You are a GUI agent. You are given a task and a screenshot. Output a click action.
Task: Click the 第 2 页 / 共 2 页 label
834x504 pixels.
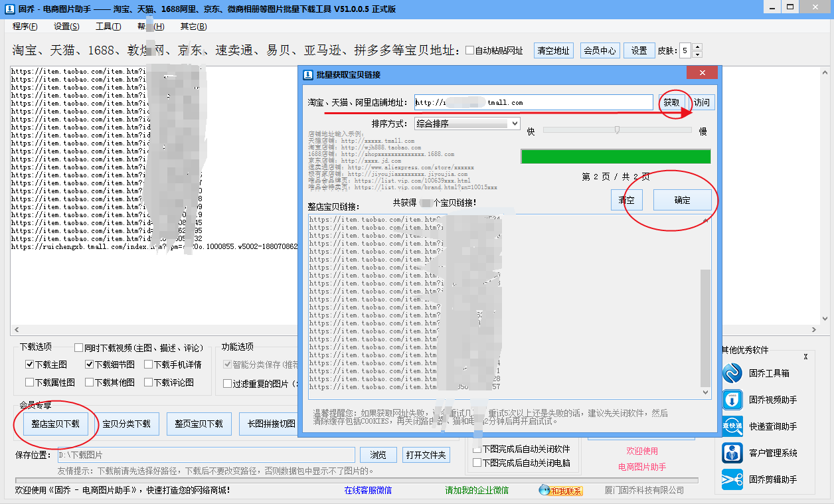click(616, 177)
